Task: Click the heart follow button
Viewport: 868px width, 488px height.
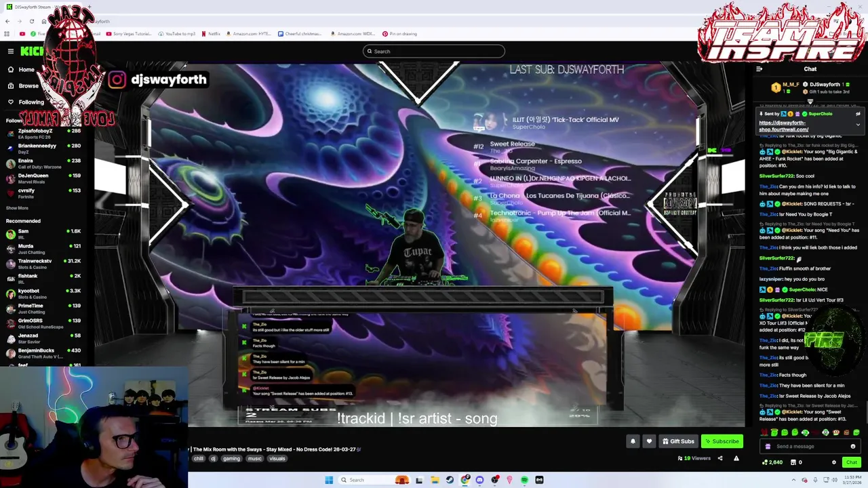Action: [x=649, y=441]
